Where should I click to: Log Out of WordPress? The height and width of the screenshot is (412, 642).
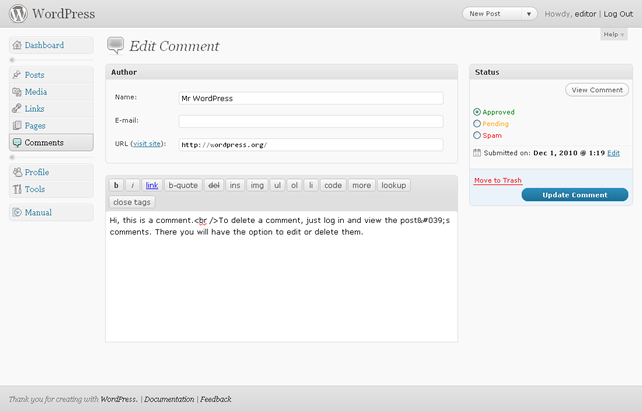click(618, 14)
